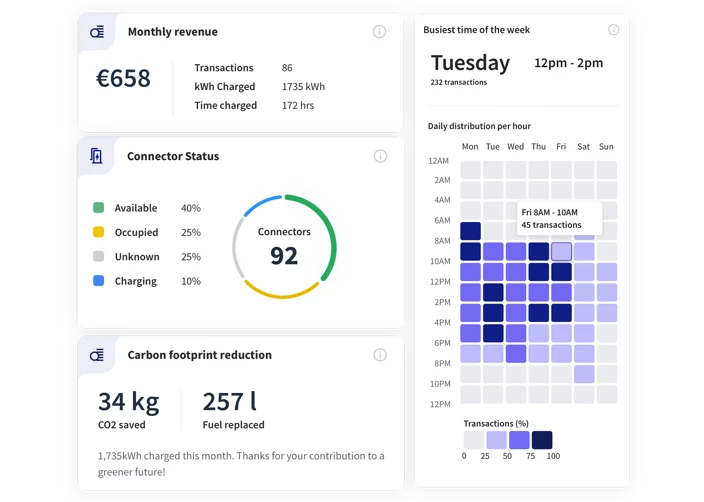Viewport: 704px width, 502px height.
Task: Select the gray Unknown legend marker
Action: (x=98, y=257)
